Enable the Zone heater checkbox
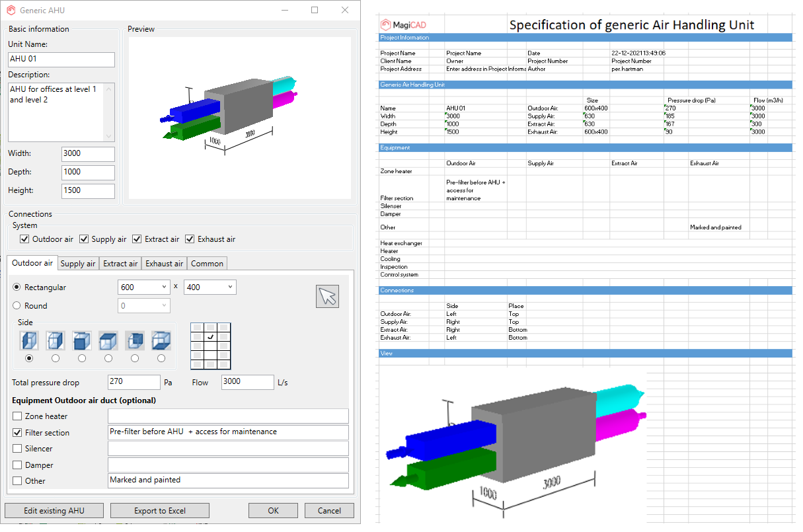Screen dimensions: 803x532 click(17, 416)
